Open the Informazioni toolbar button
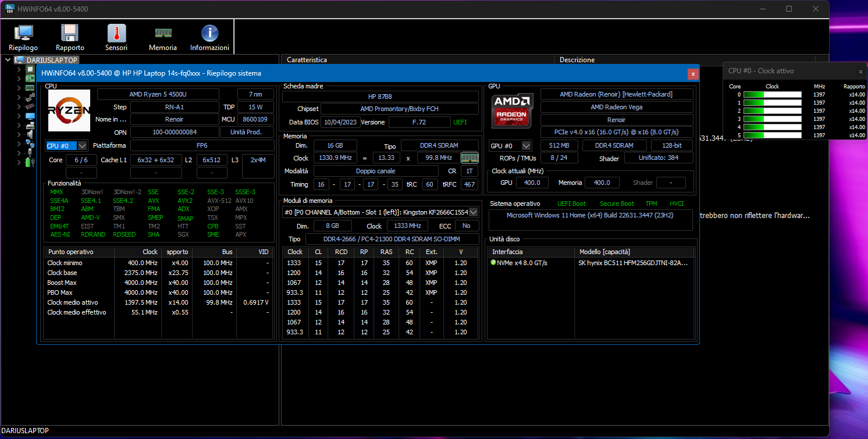868x439 pixels. click(x=209, y=38)
